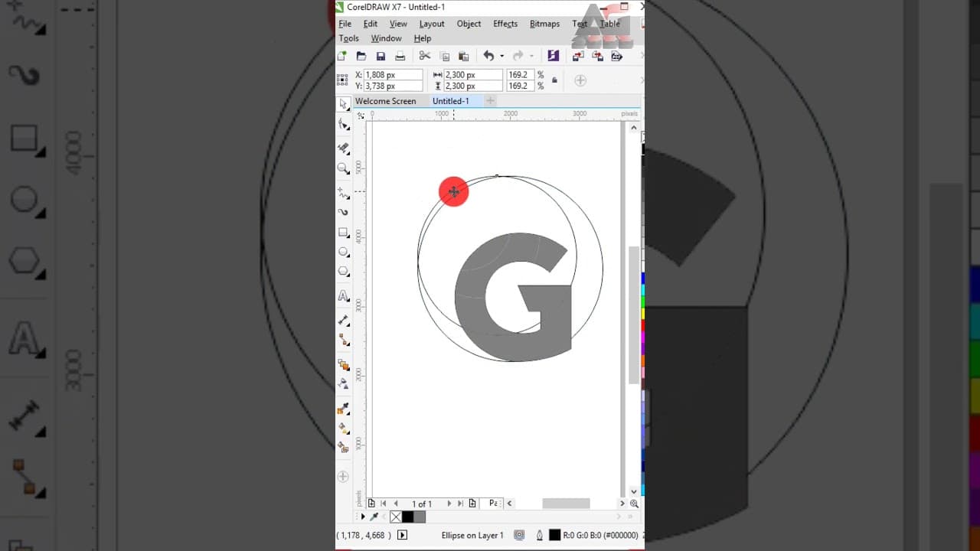Switch to the Welcome Screen tab
Viewport: 980px width, 551px height.
tap(386, 101)
